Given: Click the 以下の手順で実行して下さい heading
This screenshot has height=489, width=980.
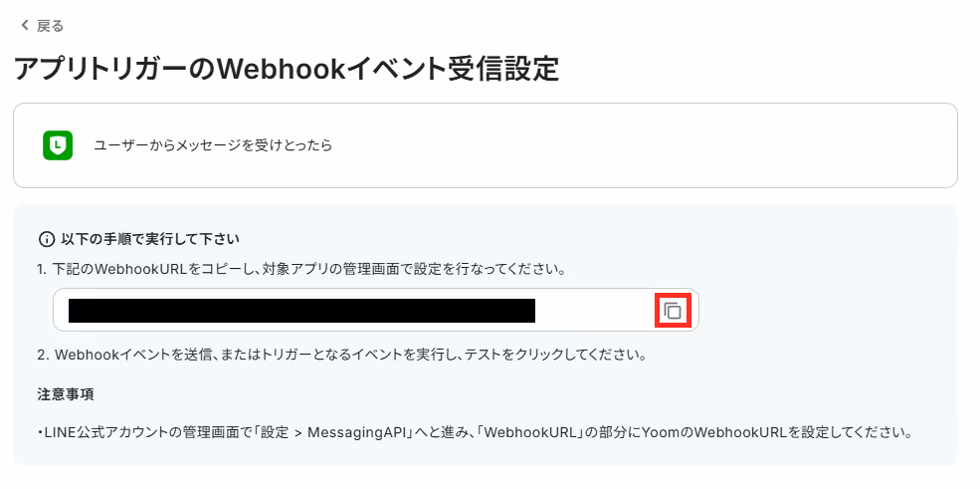Looking at the screenshot, I should [x=150, y=239].
